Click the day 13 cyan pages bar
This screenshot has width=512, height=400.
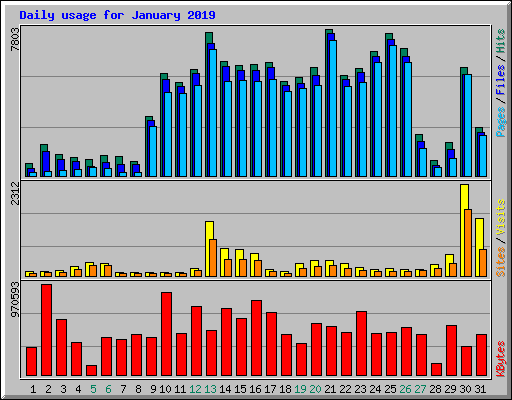(x=213, y=113)
